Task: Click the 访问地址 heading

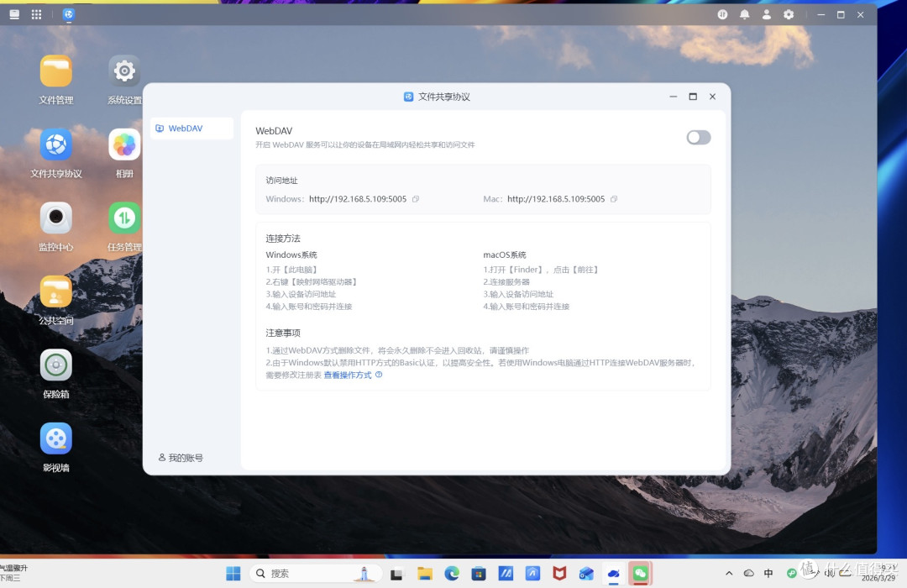Action: click(x=281, y=181)
